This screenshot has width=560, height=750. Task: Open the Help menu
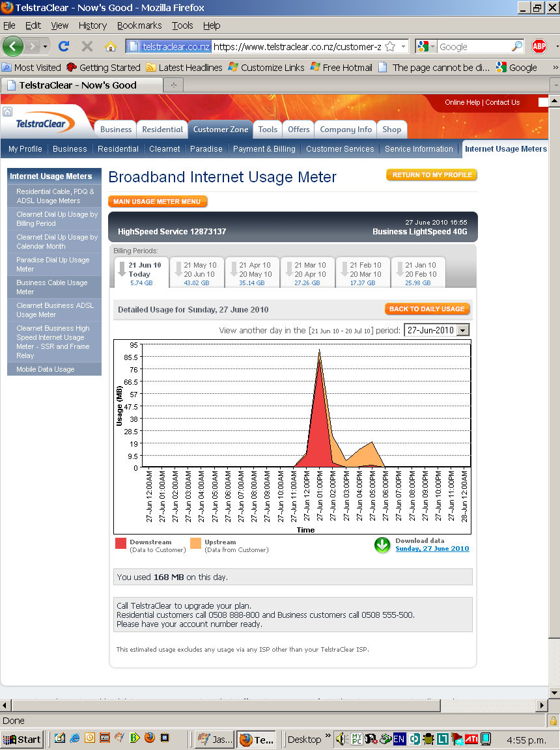pos(212,25)
